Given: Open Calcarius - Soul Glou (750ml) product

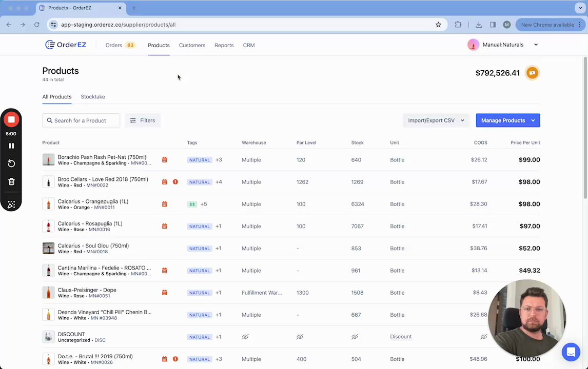Looking at the screenshot, I should click(x=93, y=246).
